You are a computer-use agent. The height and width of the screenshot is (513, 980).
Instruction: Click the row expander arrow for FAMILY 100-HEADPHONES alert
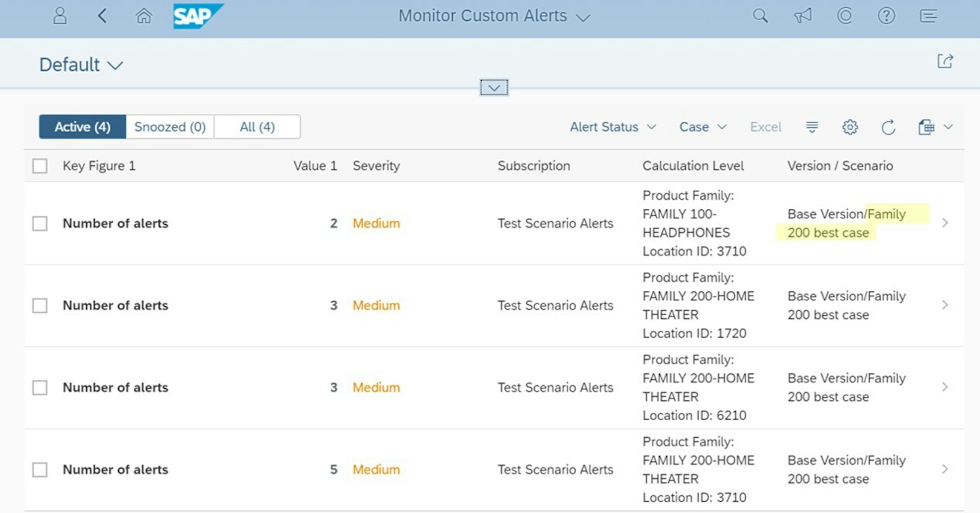[946, 223]
